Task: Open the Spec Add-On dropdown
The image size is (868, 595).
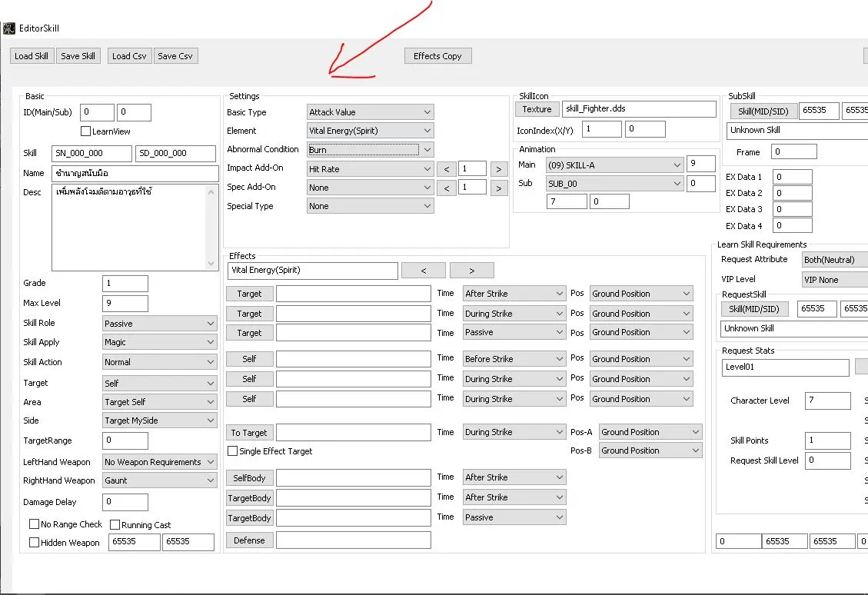Action: point(371,188)
